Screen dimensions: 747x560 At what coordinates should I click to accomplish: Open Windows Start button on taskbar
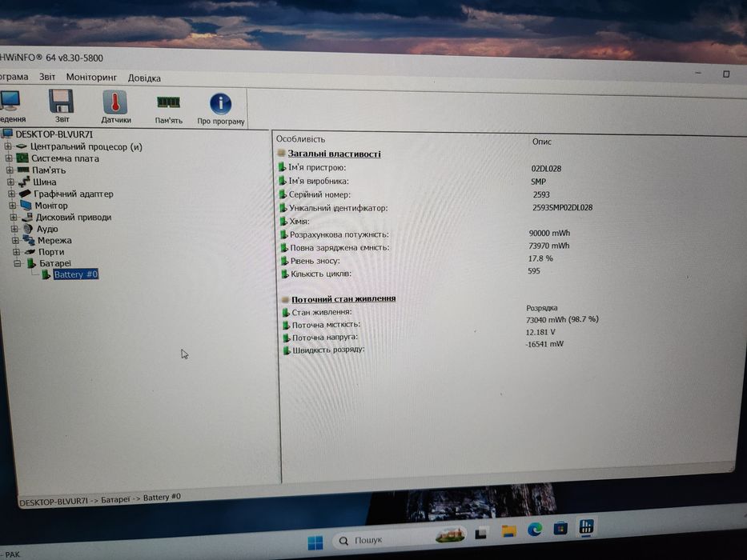click(315, 542)
